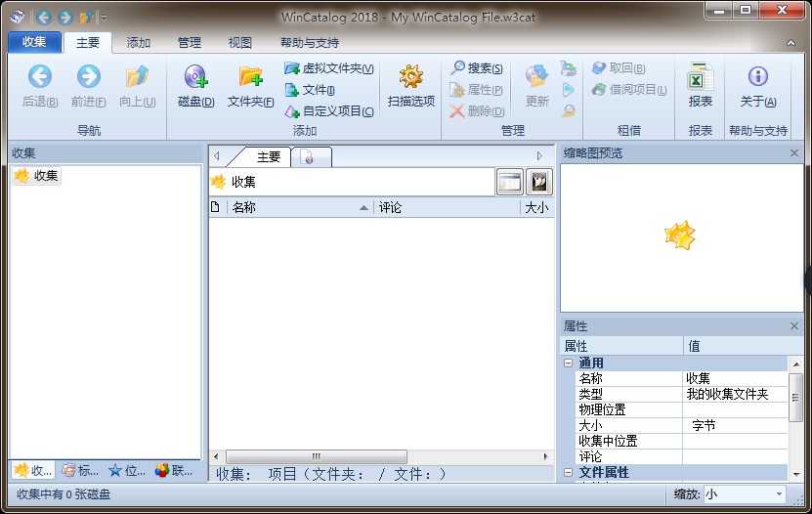Image resolution: width=812 pixels, height=514 pixels.
Task: Click the 类型 property row
Action: click(x=681, y=394)
